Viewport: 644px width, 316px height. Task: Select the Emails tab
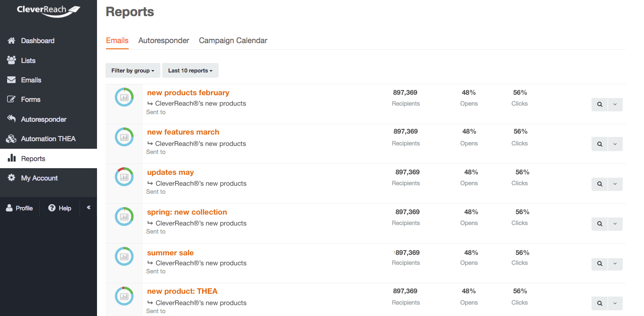coord(117,41)
